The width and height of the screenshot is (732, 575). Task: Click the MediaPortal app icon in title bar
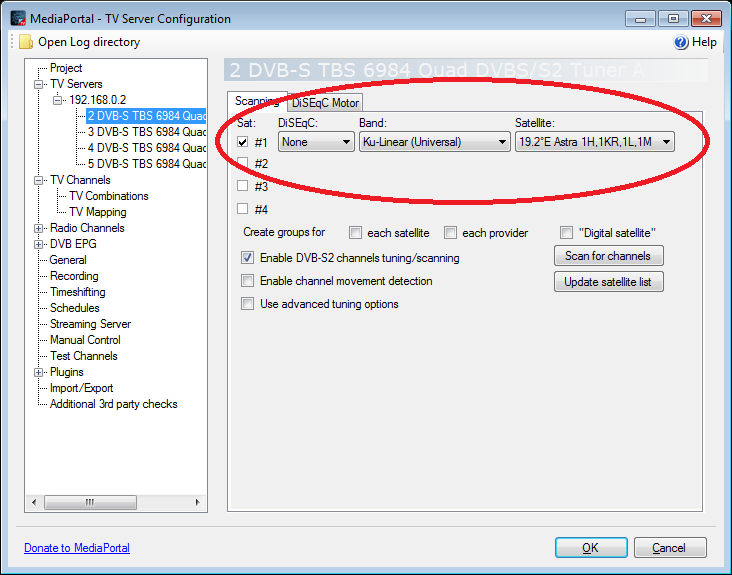(x=18, y=19)
